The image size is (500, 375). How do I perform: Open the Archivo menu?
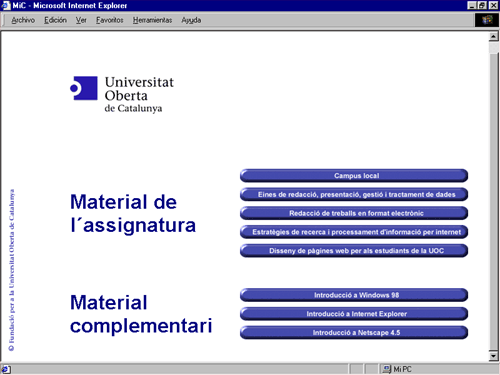tap(23, 20)
